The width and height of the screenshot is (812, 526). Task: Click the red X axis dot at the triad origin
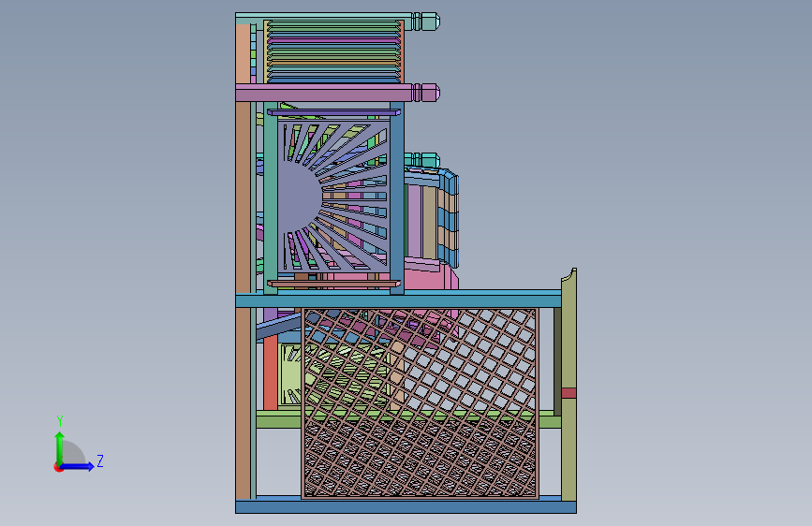pyautogui.click(x=58, y=468)
